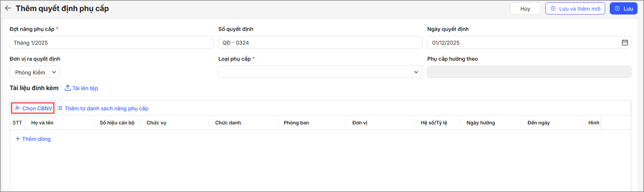The image size is (644, 192).
Task: Click the Chức vụ column header
Action: coord(157,123)
